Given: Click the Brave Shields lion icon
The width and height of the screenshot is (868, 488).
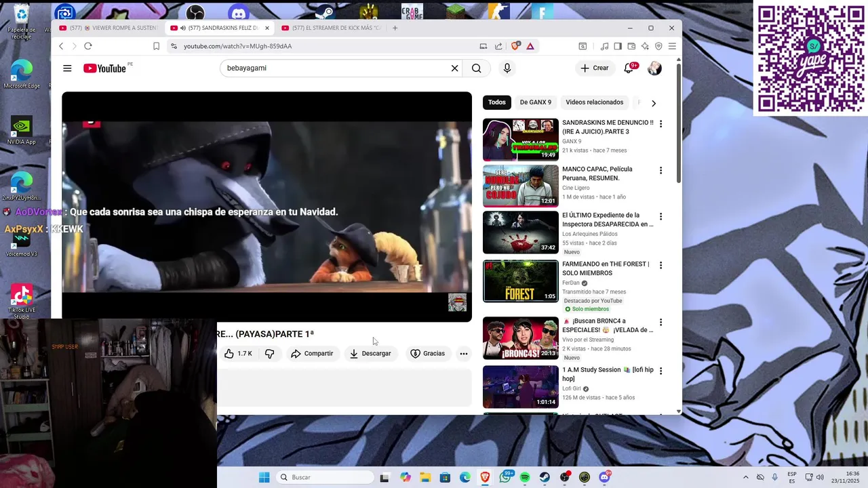Looking at the screenshot, I should coord(515,46).
